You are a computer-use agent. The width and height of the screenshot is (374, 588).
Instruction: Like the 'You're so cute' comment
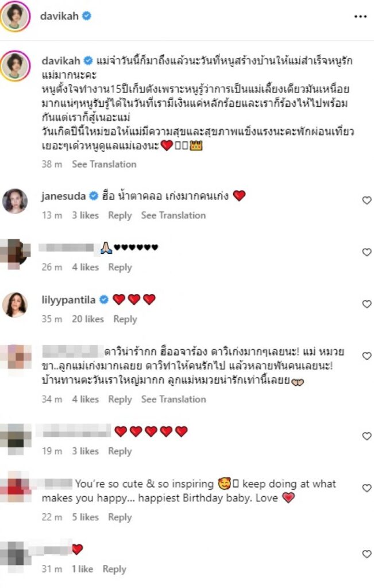click(x=367, y=488)
